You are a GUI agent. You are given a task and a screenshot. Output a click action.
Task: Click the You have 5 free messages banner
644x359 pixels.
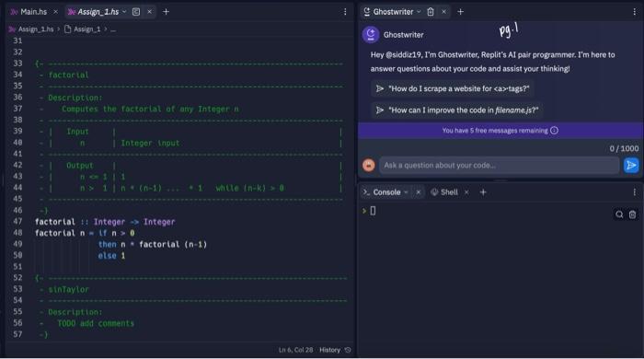[x=500, y=131]
